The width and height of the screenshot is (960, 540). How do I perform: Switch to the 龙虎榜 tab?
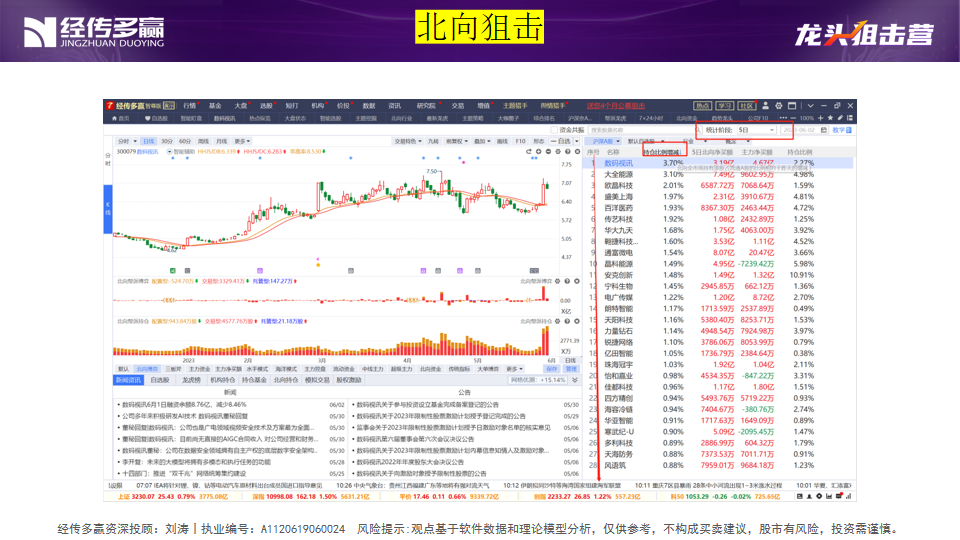click(191, 380)
